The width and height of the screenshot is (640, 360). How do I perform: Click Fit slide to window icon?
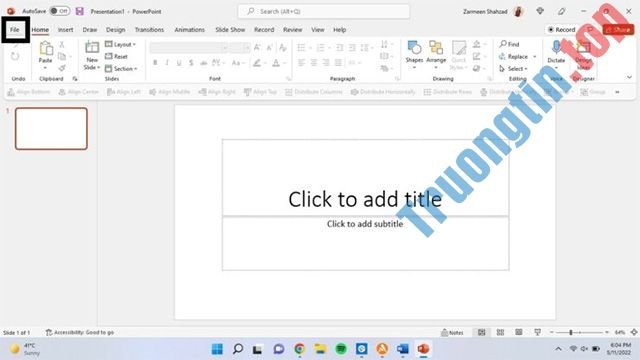pyautogui.click(x=634, y=332)
